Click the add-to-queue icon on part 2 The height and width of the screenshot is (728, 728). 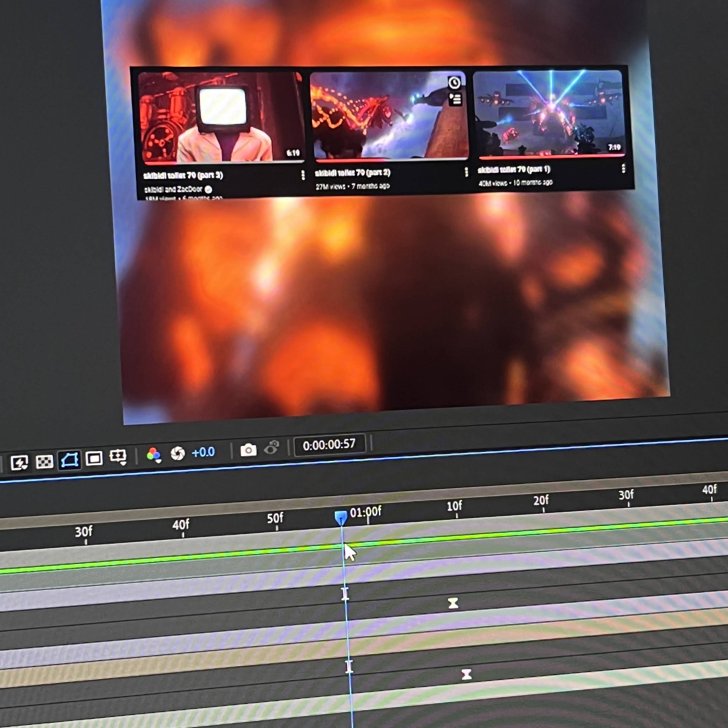click(456, 100)
